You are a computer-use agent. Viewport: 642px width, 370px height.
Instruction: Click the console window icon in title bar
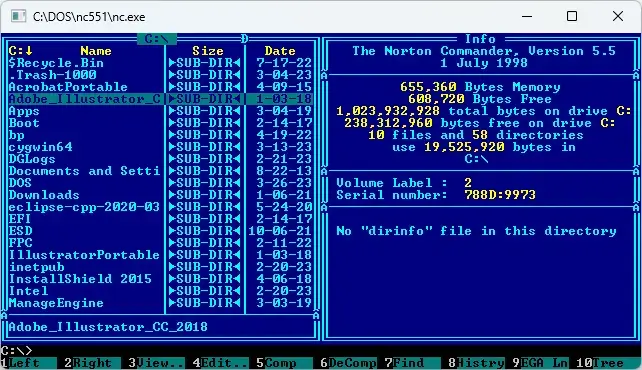[x=18, y=16]
